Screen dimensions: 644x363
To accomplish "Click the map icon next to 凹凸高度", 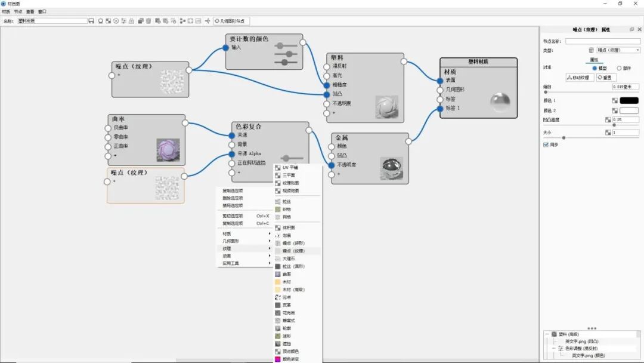I will tap(608, 119).
